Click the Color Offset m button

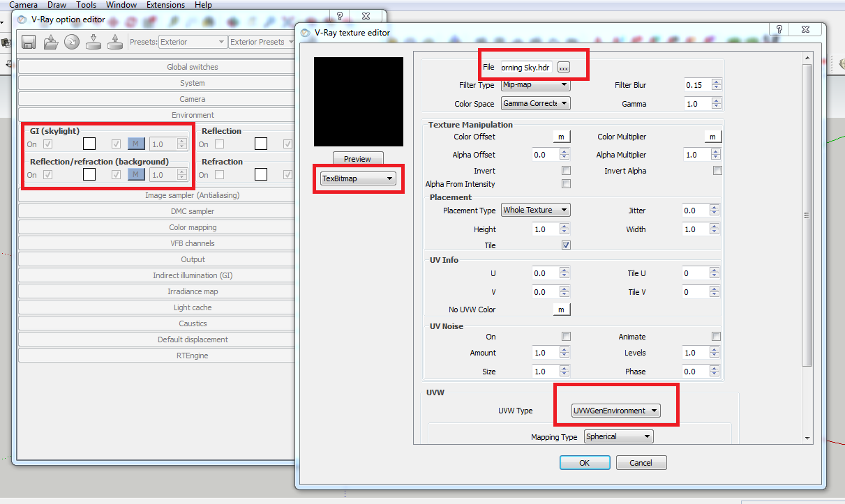[562, 137]
